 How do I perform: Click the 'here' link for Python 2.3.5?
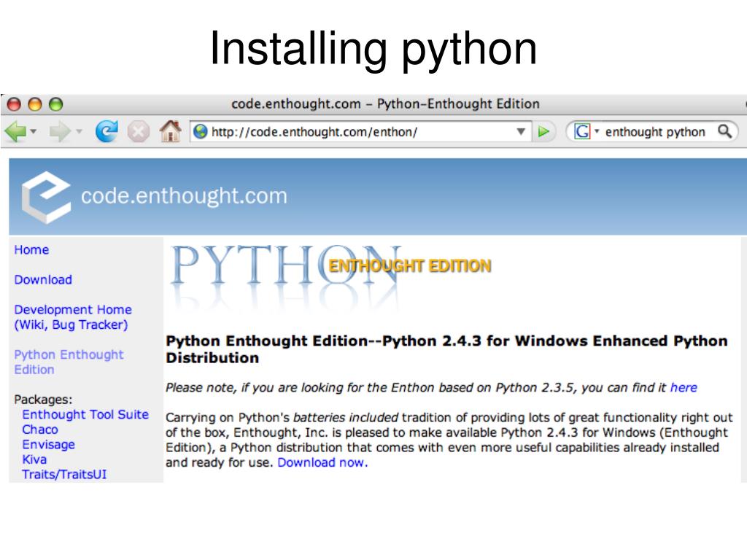coord(684,388)
